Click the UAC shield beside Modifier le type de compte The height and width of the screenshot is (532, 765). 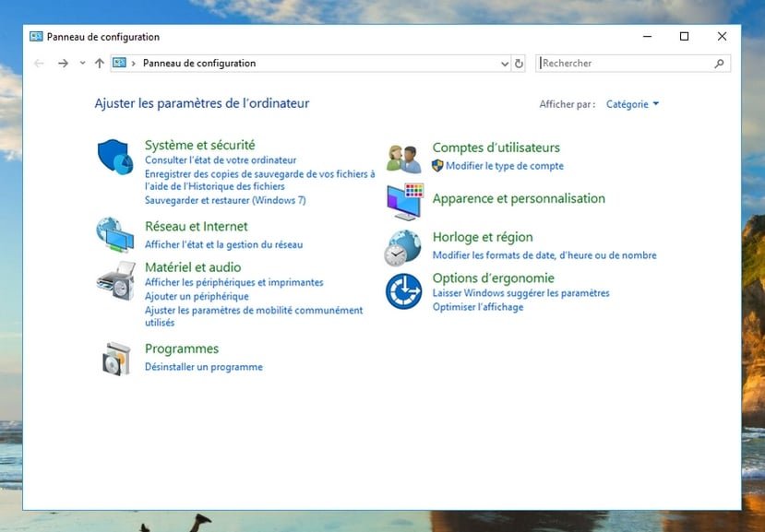click(437, 165)
